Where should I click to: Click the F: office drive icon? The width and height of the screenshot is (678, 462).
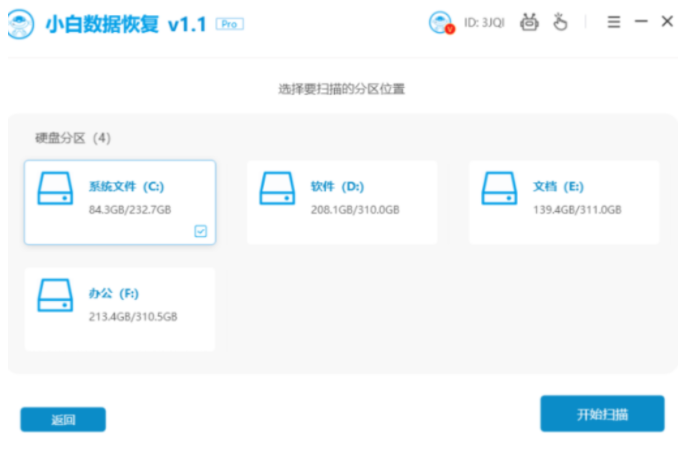pos(57,295)
